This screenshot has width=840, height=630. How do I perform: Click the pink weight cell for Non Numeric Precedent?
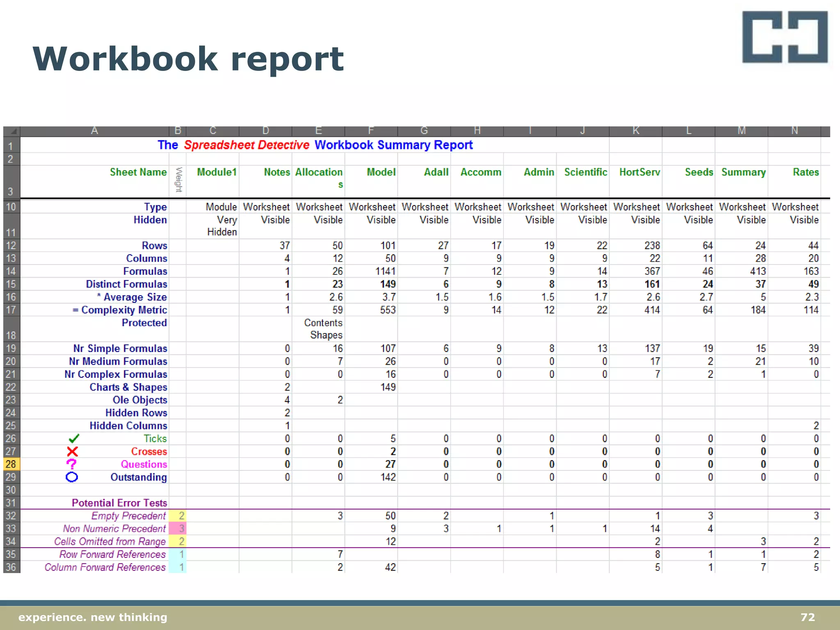(178, 528)
